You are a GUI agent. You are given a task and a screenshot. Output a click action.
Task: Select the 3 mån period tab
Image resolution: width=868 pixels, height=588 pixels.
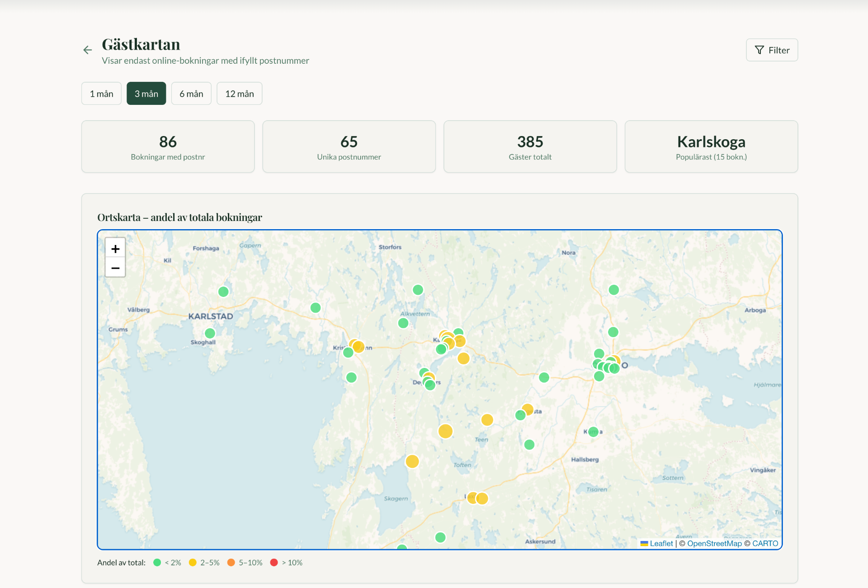(146, 94)
